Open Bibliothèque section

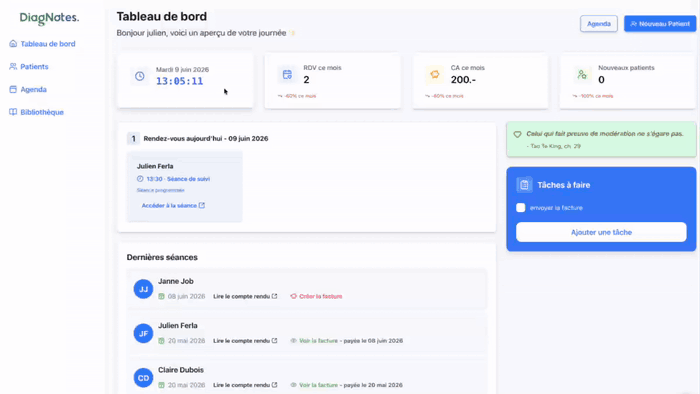pos(37,112)
